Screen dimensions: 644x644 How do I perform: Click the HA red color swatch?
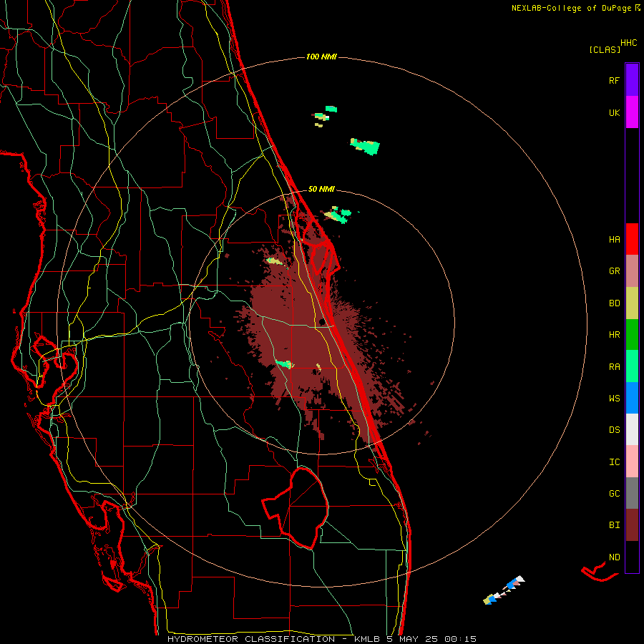[x=632, y=239]
